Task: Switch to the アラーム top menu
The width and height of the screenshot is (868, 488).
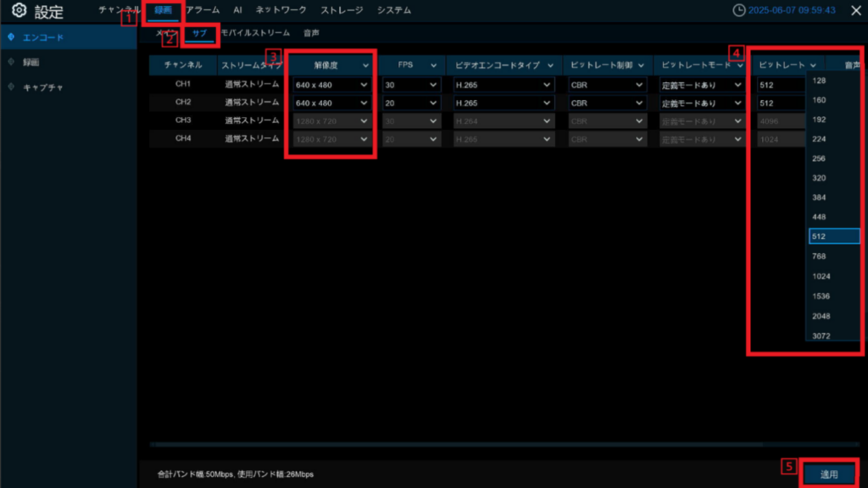Action: tap(203, 10)
